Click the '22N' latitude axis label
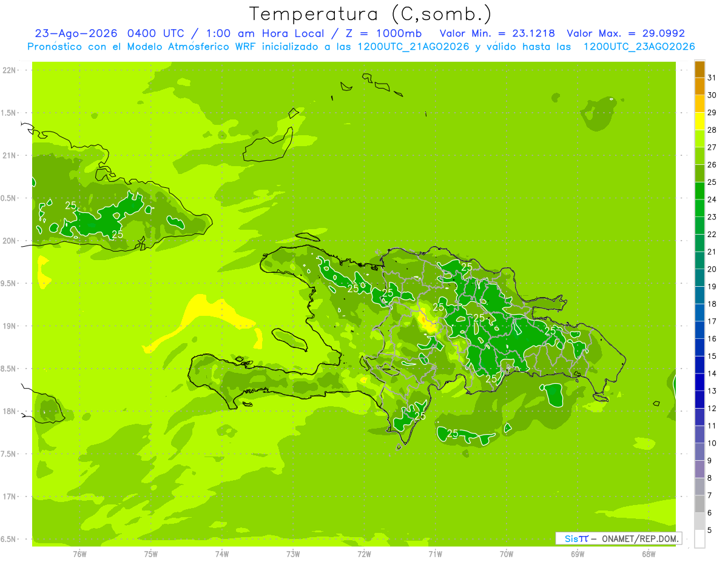Viewport: 728px width, 562px height. (10, 70)
